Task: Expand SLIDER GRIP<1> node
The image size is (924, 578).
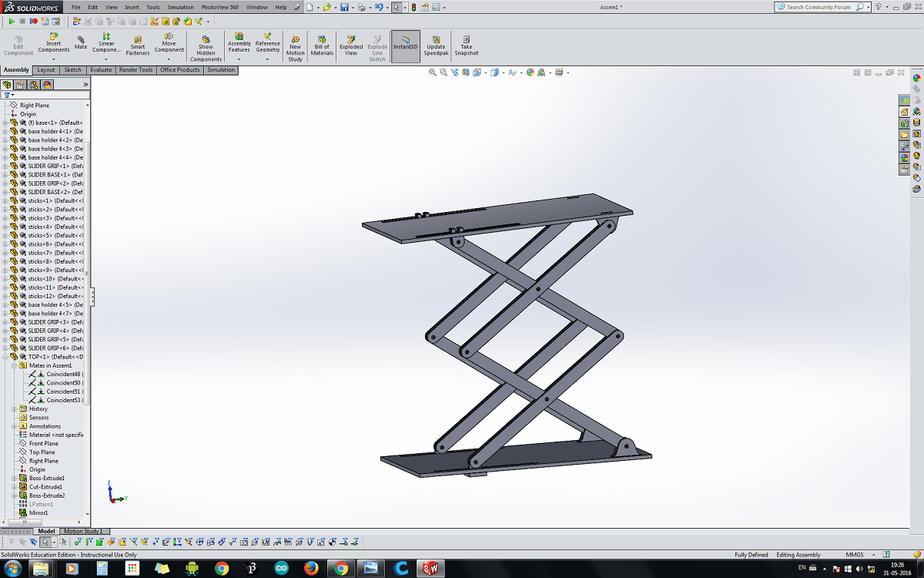Action: click(5, 166)
